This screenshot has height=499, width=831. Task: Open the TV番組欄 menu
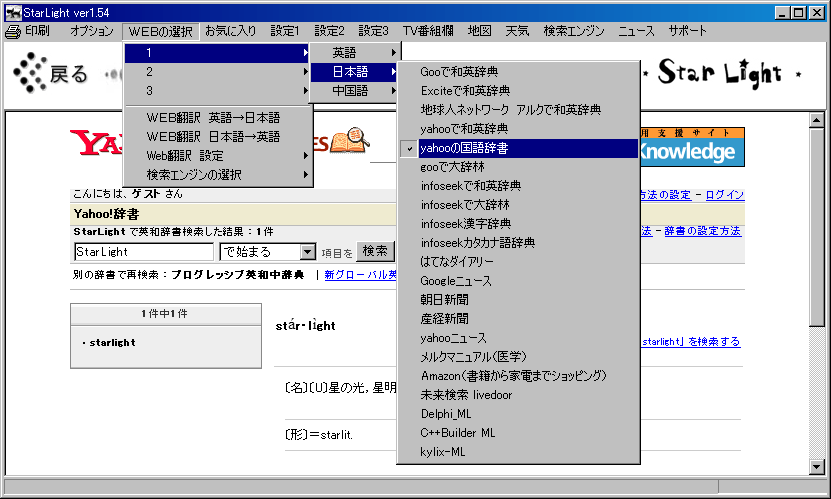pos(428,31)
